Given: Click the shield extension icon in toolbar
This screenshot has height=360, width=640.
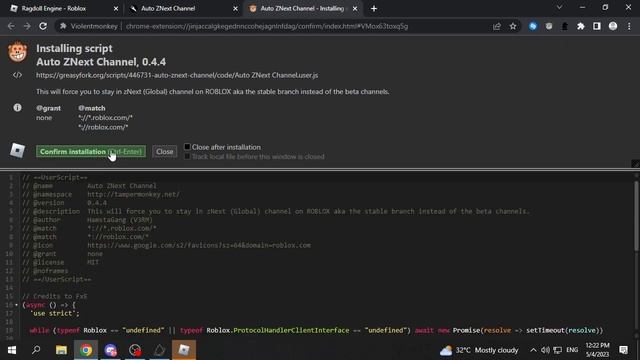Looking at the screenshot, I should 549,26.
